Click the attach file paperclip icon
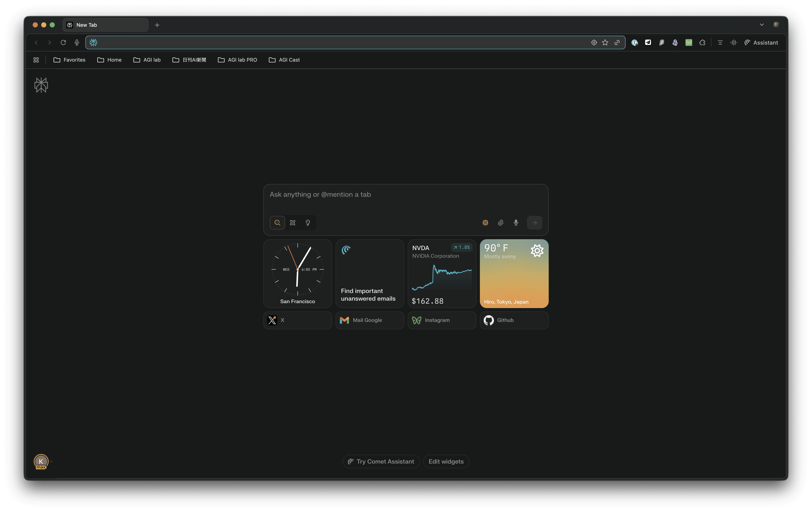The image size is (812, 512). (500, 223)
